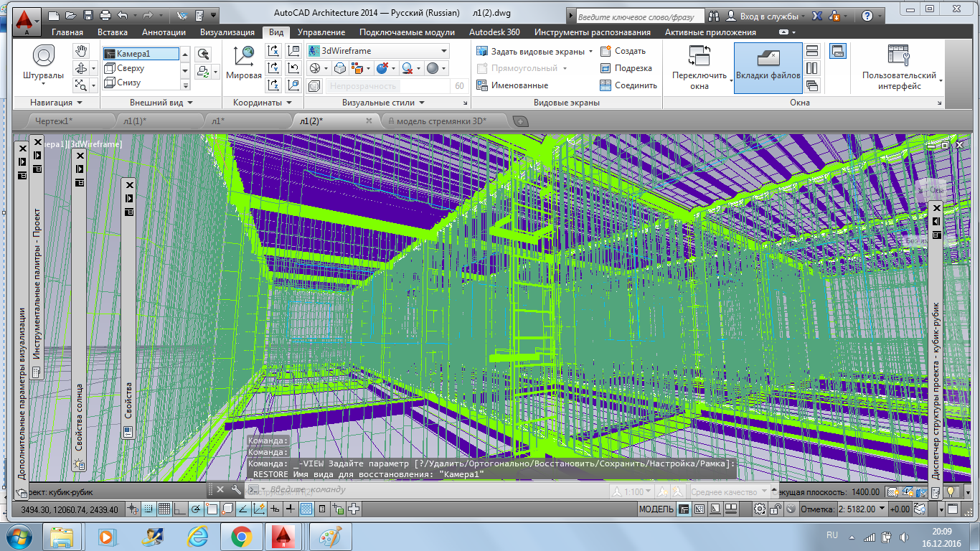The width and height of the screenshot is (980, 551).
Task: Select the pan hand navigation icon
Action: pos(81,51)
